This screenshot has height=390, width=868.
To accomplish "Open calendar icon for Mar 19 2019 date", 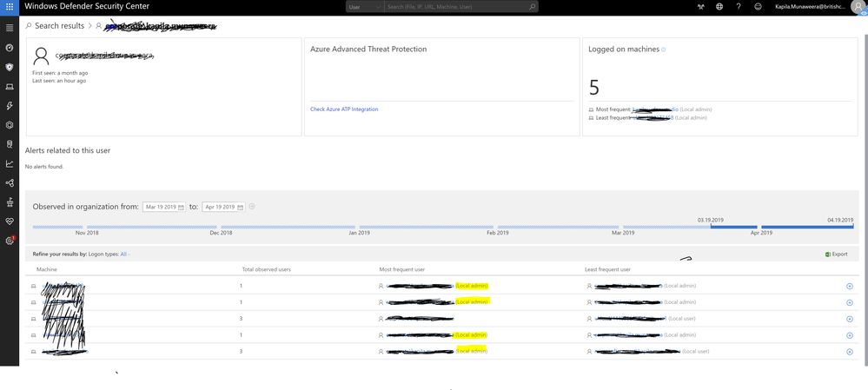I will click(181, 207).
